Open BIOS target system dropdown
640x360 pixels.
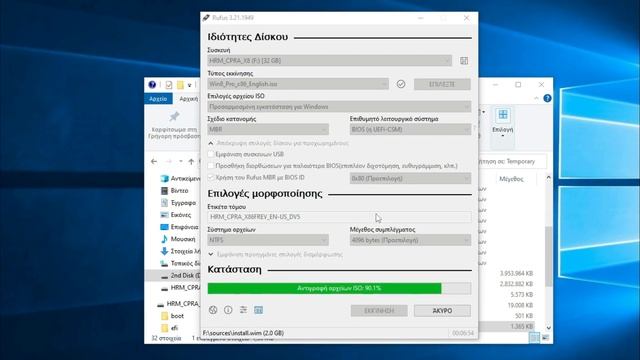[410, 130]
